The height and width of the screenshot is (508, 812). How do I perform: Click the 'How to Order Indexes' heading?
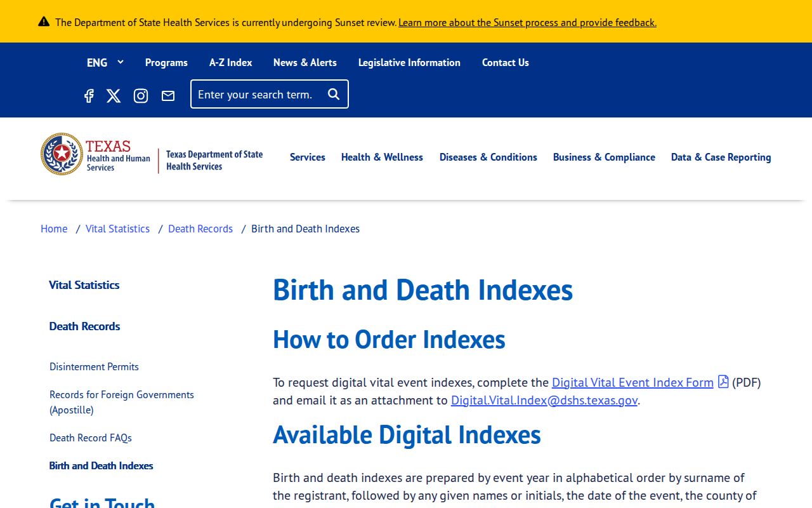click(x=389, y=340)
